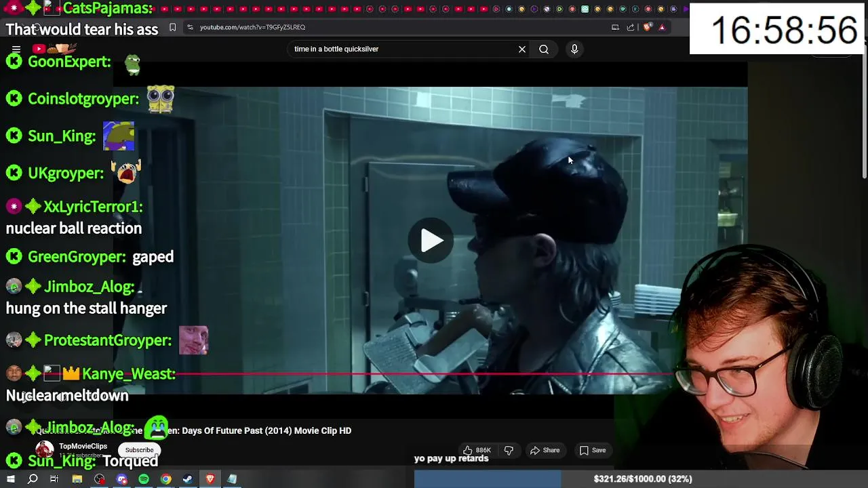Click chat username Coinslotgroyper
The image size is (868, 488).
click(x=83, y=99)
